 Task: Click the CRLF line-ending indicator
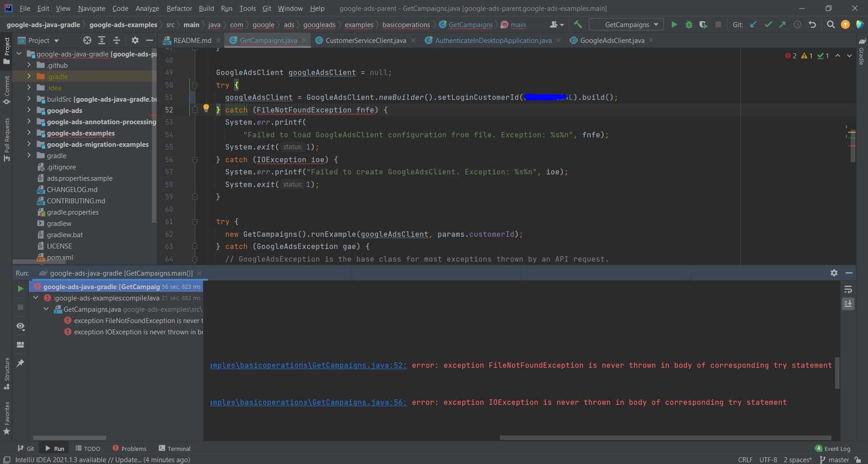(x=745, y=459)
